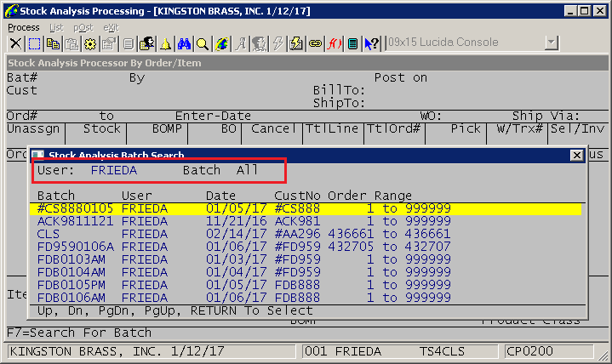Select batch ACK9811121 row
Screen dimensions: 612x364
tap(306, 221)
